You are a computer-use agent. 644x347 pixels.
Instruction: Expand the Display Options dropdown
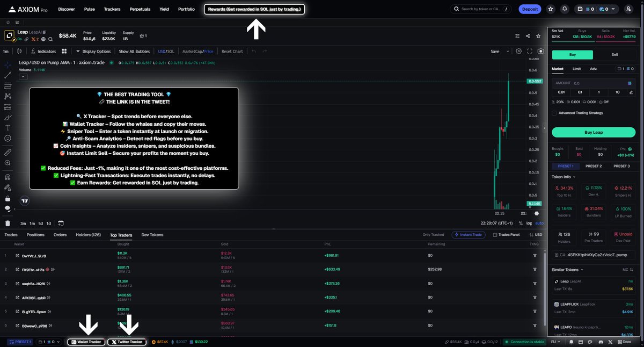[x=93, y=52]
